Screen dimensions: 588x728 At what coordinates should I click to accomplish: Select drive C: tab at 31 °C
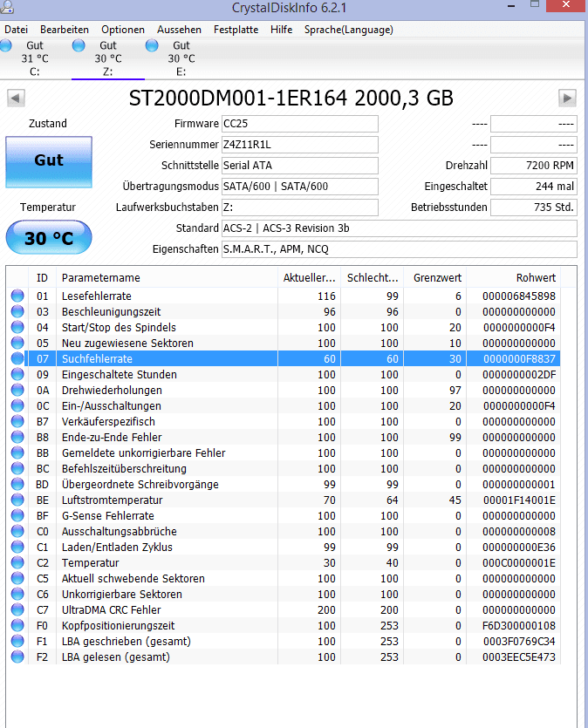35,58
